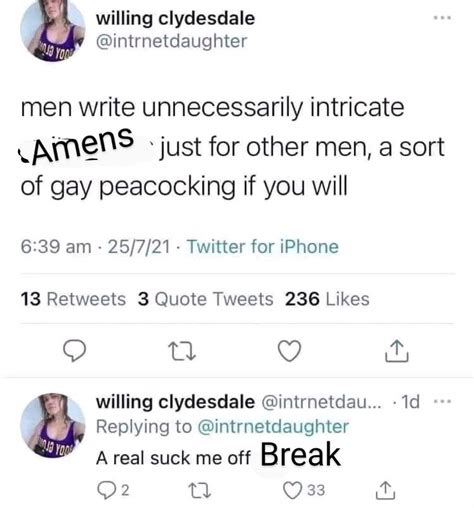Open the more options menu on reply tweet
This screenshot has width=474, height=508.
point(442,401)
